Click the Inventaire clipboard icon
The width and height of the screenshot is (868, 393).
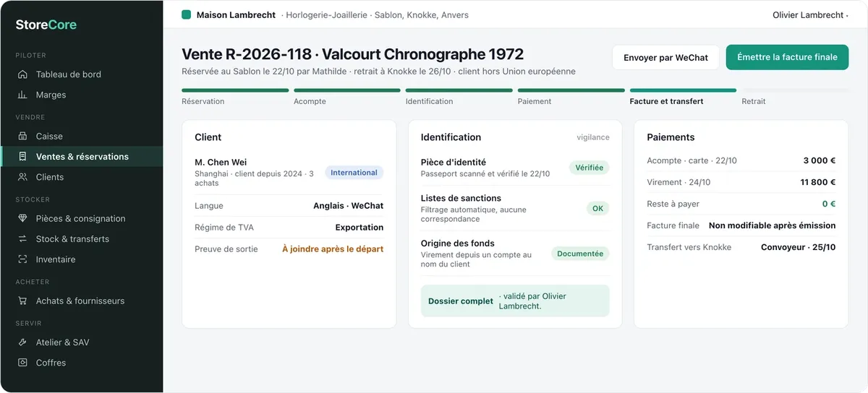22,259
